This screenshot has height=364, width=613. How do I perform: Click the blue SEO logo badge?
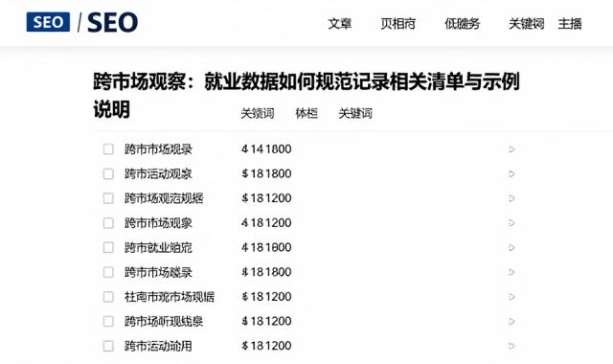point(48,22)
